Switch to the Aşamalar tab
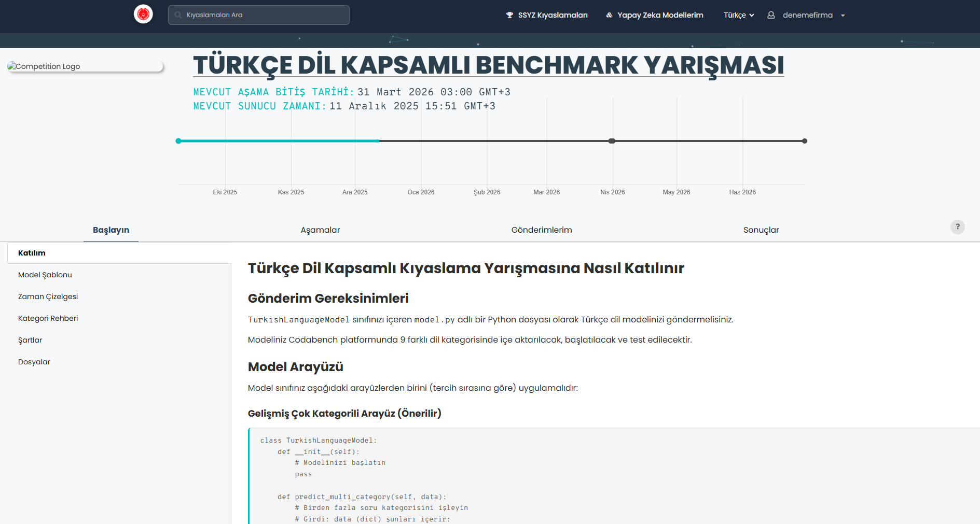Screen dimensions: 980x524 coord(320,230)
